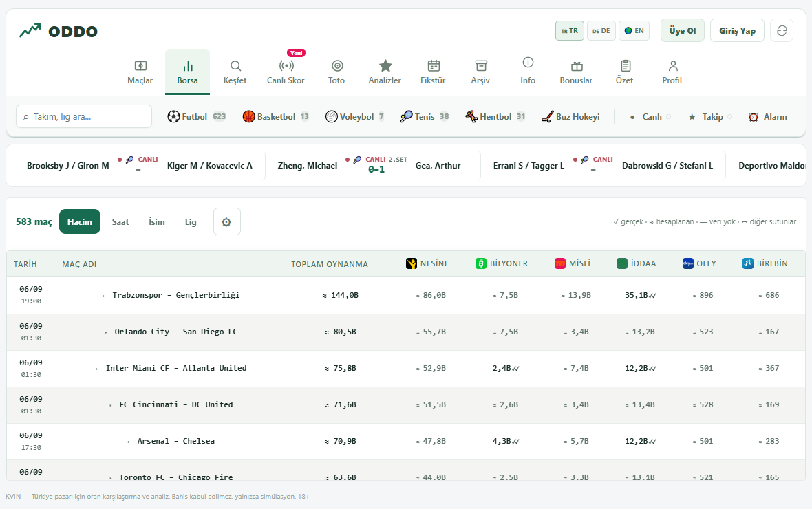Click MAÇ ADI column header
Viewport: 812px width, 509px height.
click(79, 264)
